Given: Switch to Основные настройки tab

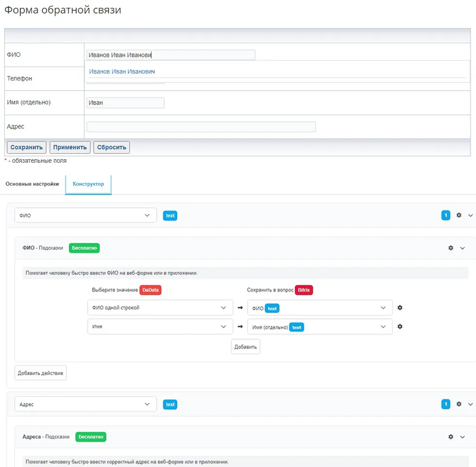Looking at the screenshot, I should click(32, 184).
